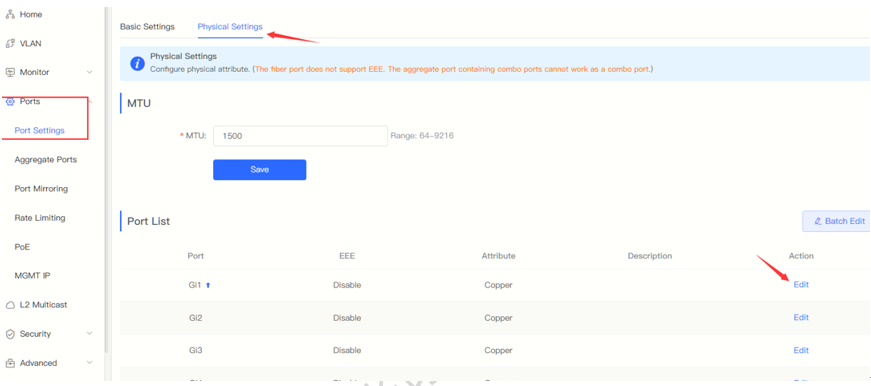Click the Port column header
The width and height of the screenshot is (871, 386).
196,256
